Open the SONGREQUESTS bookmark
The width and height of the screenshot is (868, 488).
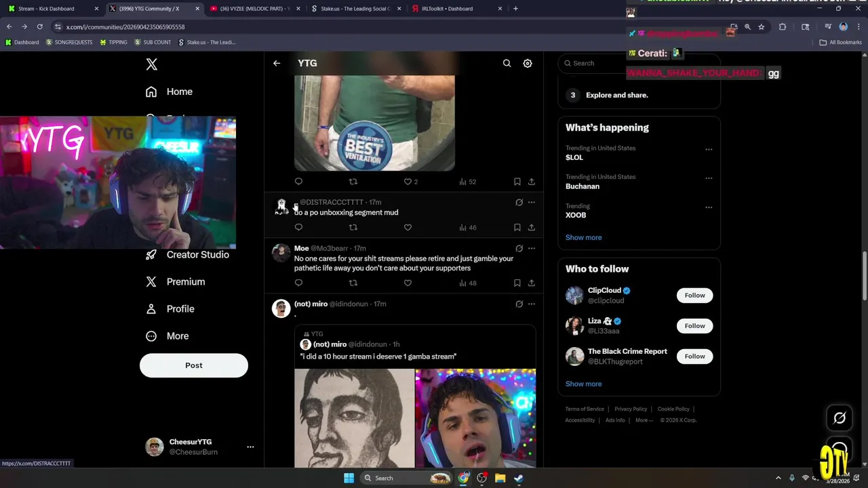69,42
